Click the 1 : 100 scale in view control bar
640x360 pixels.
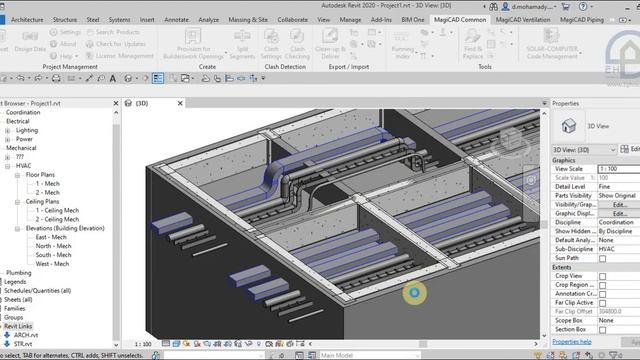(143, 344)
